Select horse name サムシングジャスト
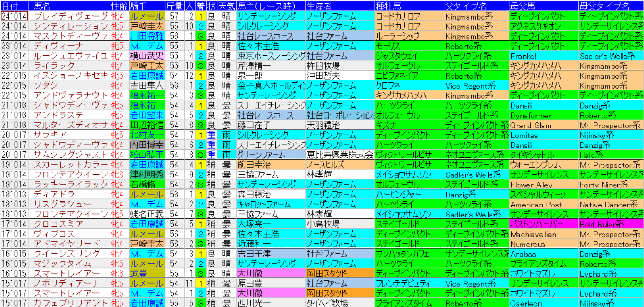644x307 pixels. [69, 155]
